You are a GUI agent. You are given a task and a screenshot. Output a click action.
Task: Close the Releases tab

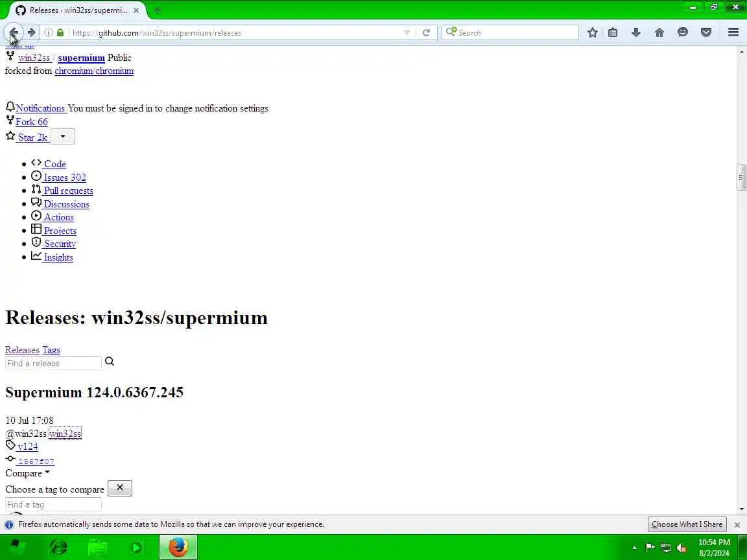click(x=136, y=10)
